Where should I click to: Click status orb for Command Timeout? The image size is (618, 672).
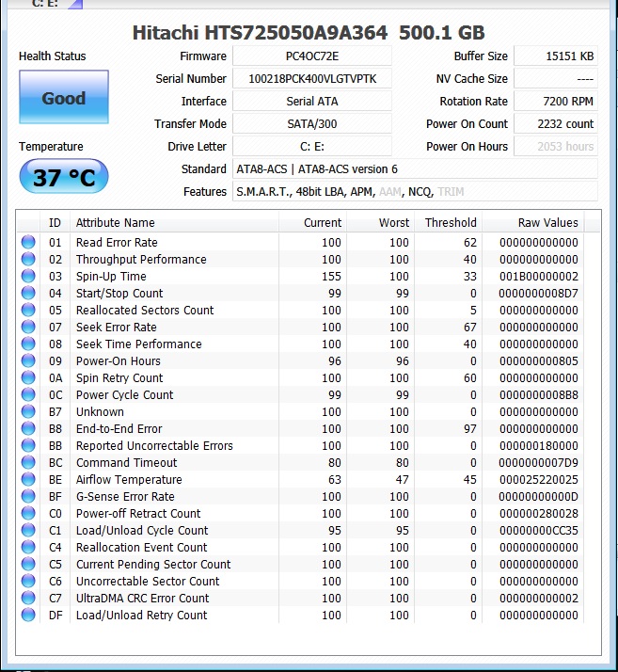(x=28, y=462)
